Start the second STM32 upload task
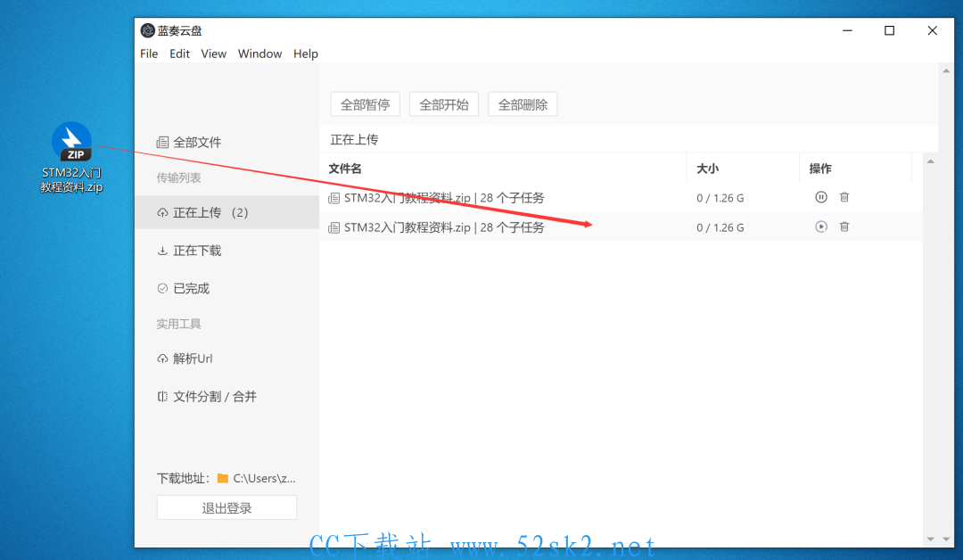 point(821,226)
